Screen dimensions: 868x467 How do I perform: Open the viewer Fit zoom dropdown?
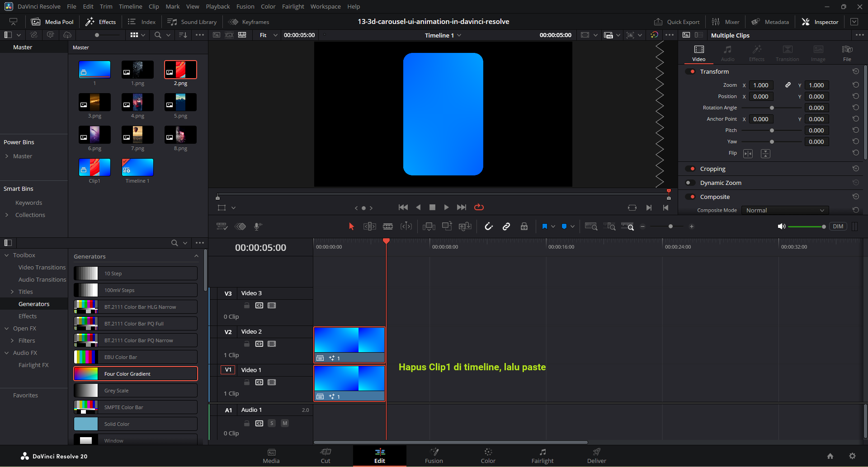point(268,35)
